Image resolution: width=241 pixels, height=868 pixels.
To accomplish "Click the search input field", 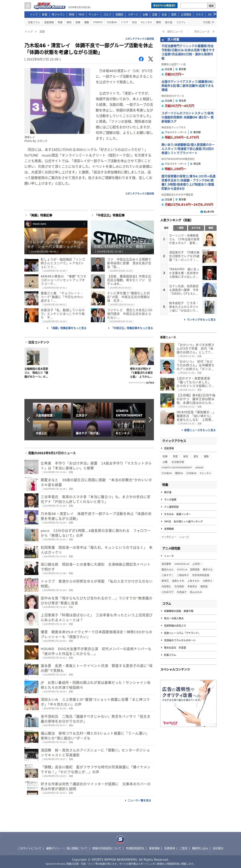I will point(194,6).
